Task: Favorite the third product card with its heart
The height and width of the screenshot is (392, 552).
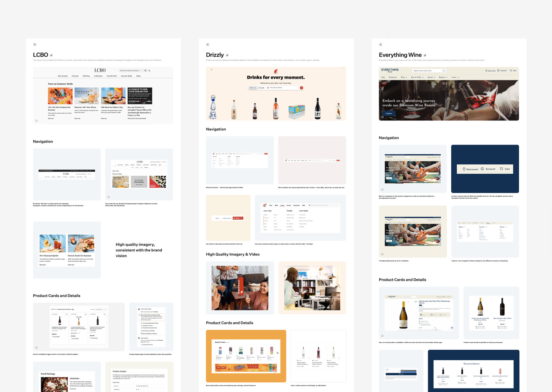Action: (x=105, y=314)
